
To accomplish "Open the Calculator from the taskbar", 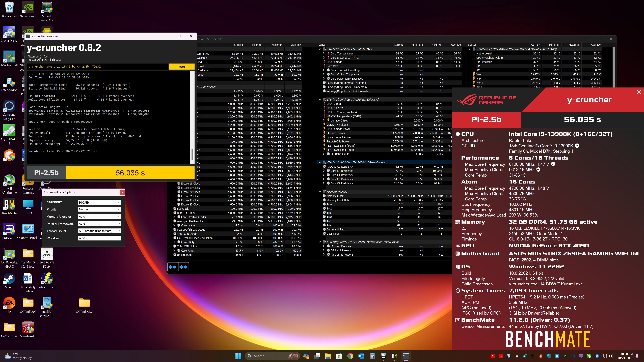I will coord(372,356).
